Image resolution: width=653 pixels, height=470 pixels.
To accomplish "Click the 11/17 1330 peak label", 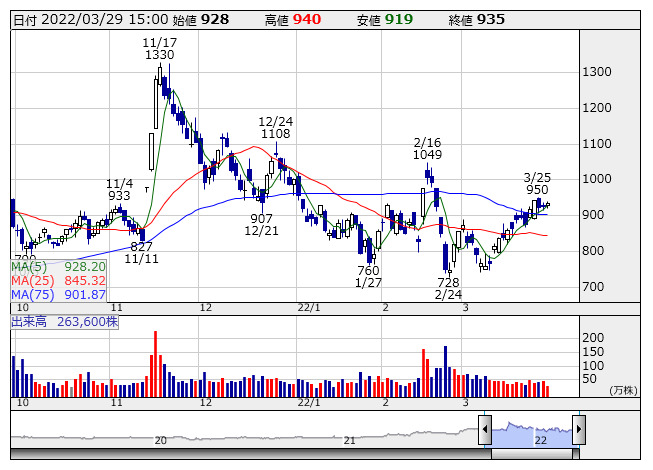I will (x=160, y=49).
